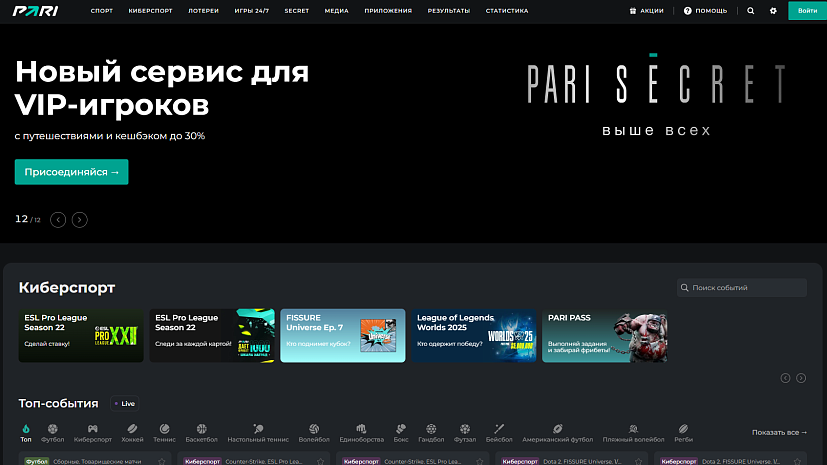Toggle the Live filter next to Топ-события
This screenshot has width=827, height=465.
[124, 404]
